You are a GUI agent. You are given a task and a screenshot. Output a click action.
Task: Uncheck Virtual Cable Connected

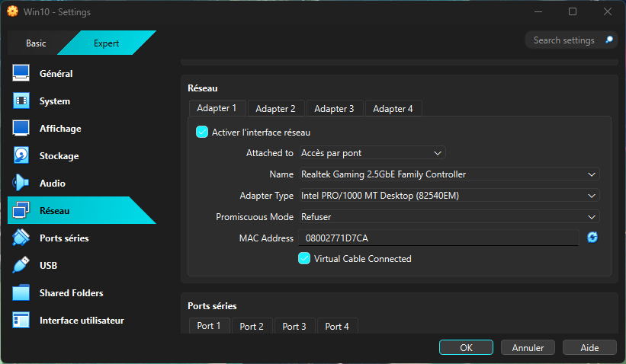(x=304, y=259)
